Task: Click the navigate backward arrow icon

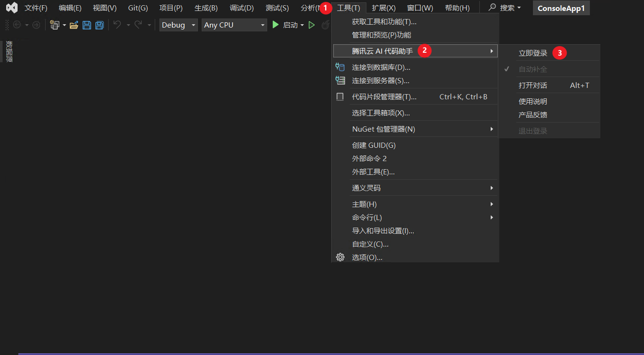Action: 17,25
